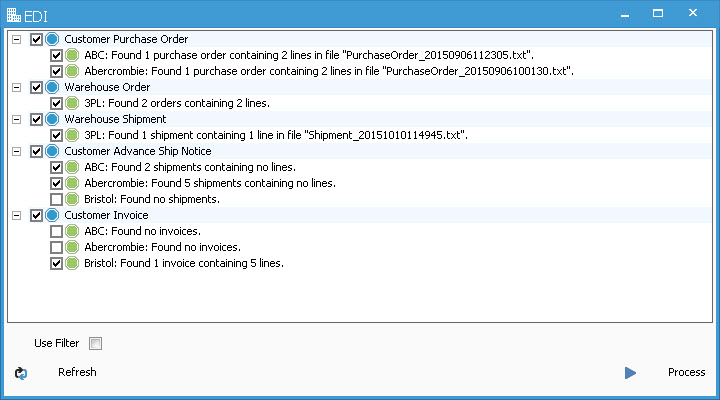Select the Customer Advance Ship Notice heading text
Viewport: 720px width, 400px height.
click(x=138, y=151)
